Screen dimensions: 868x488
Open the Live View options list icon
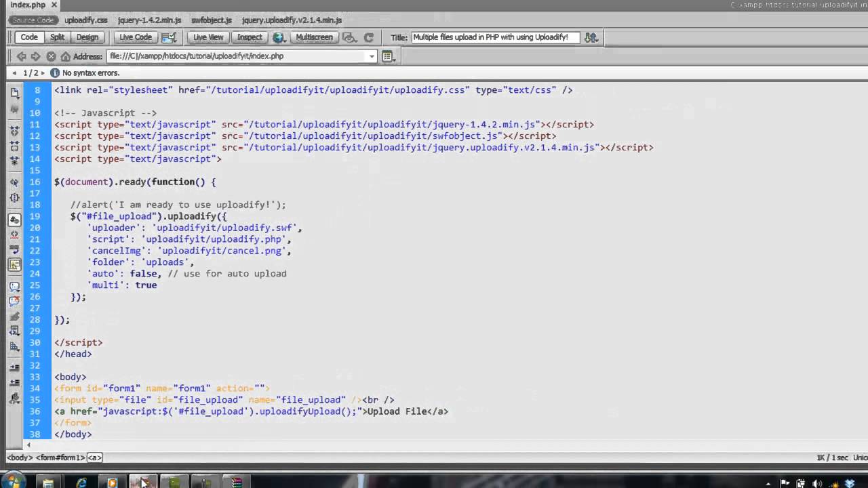389,56
